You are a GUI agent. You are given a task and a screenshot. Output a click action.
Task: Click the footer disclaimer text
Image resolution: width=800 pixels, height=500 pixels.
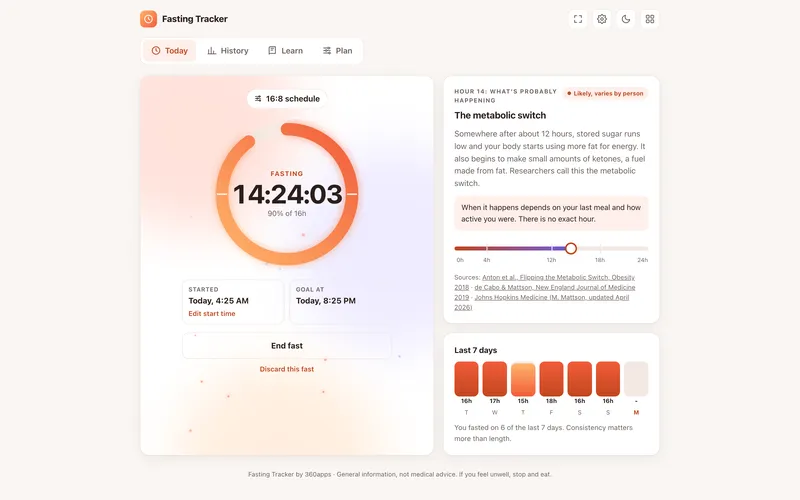coord(399,474)
